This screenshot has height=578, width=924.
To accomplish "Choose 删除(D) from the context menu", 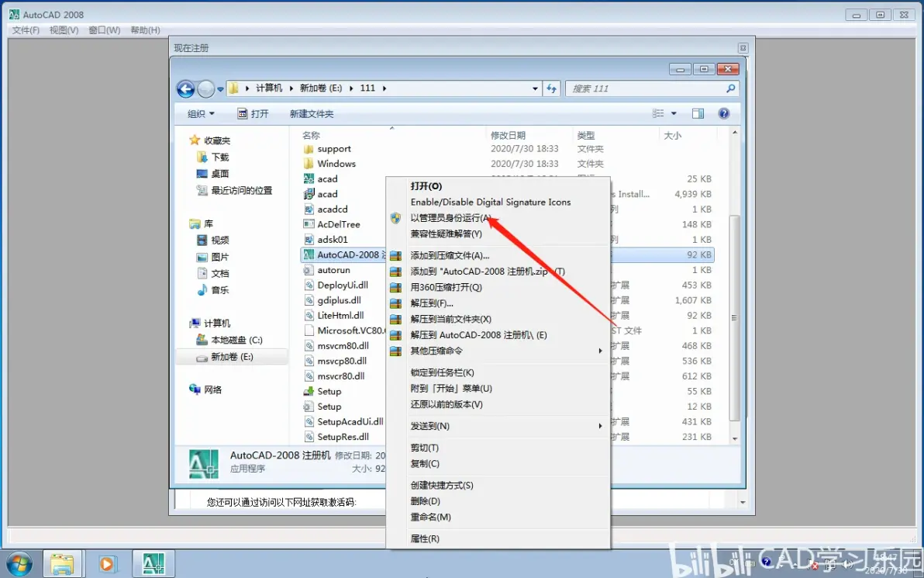I will pyautogui.click(x=426, y=501).
